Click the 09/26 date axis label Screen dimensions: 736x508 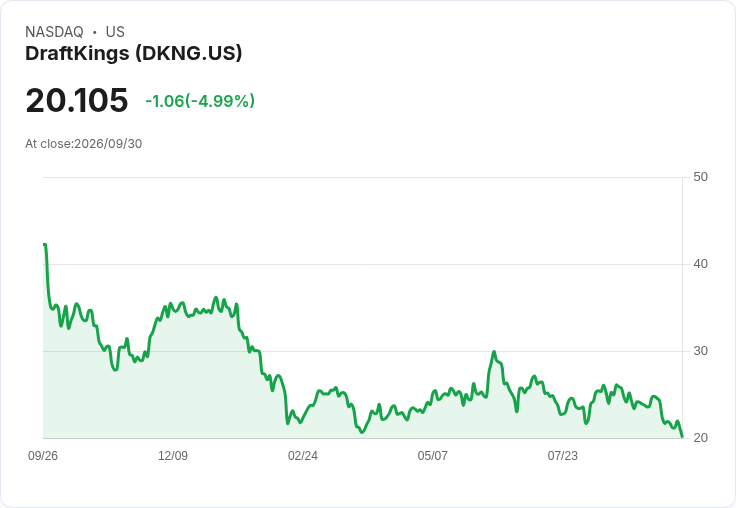43,455
